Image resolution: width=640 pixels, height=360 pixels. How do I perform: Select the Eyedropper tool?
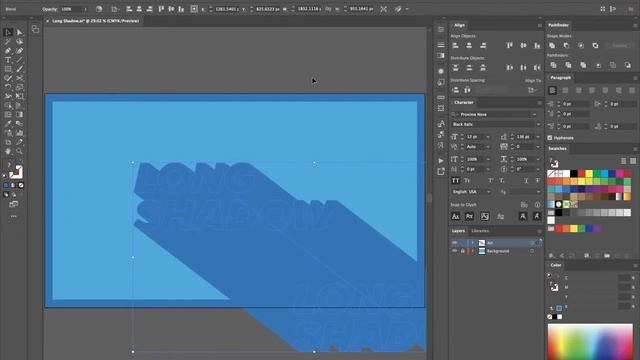point(8,124)
